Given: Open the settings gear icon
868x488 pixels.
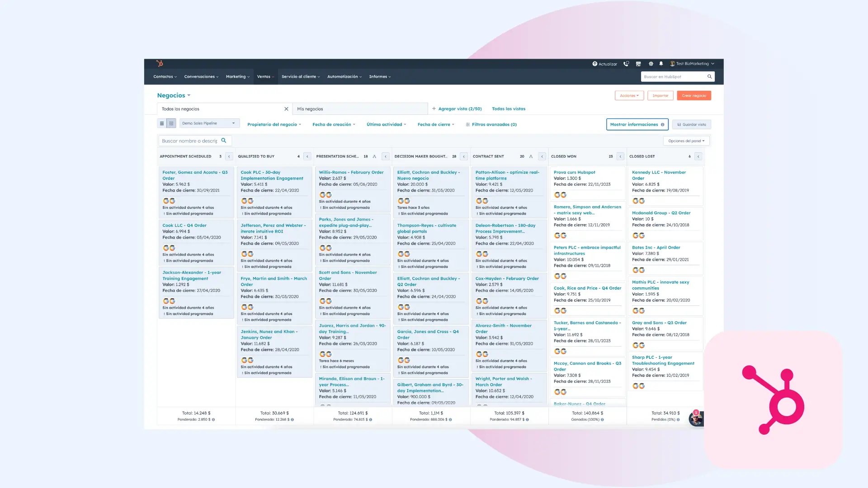Looking at the screenshot, I should tap(651, 64).
